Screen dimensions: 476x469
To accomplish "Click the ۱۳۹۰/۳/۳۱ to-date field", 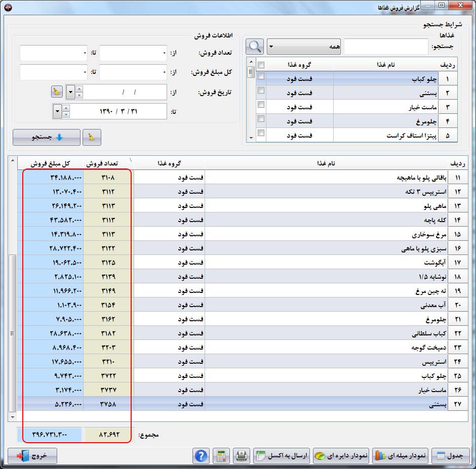I will pyautogui.click(x=118, y=111).
